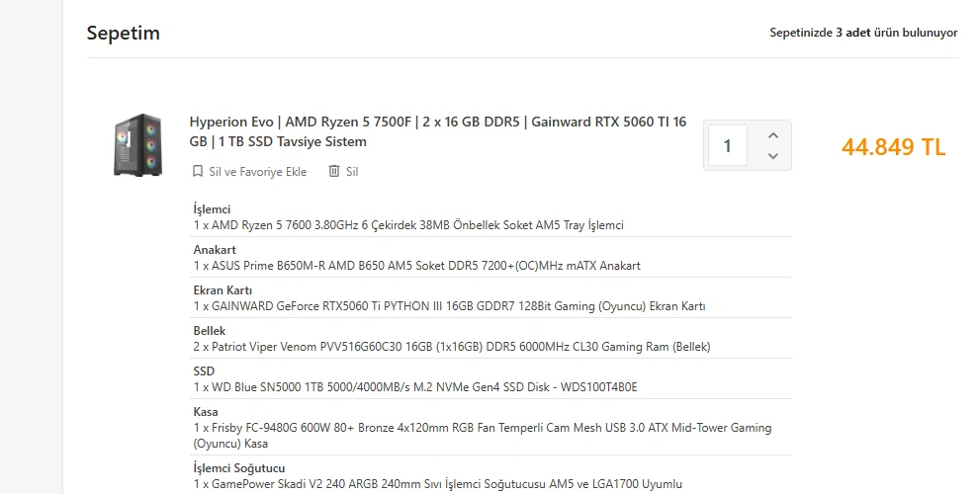Screen dimensions: 980x494
Task: Click the Sil ve Favoriye Ekle link
Action: [x=257, y=172]
